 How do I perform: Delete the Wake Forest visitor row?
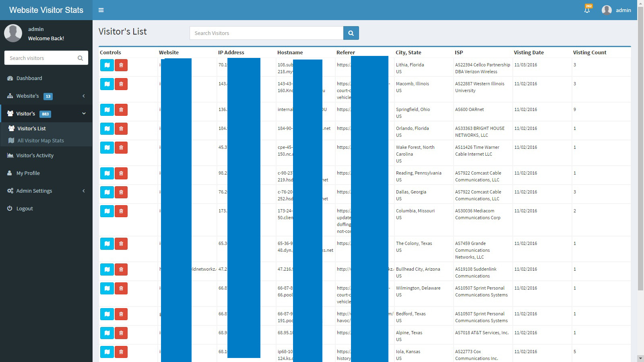click(x=121, y=147)
